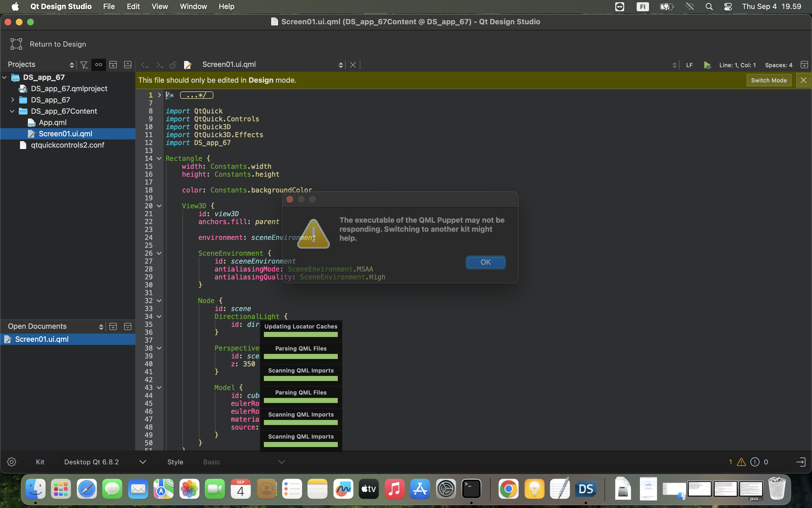The image size is (812, 508).
Task: Click the TeamViewer icon in menu bar
Action: [620, 6]
